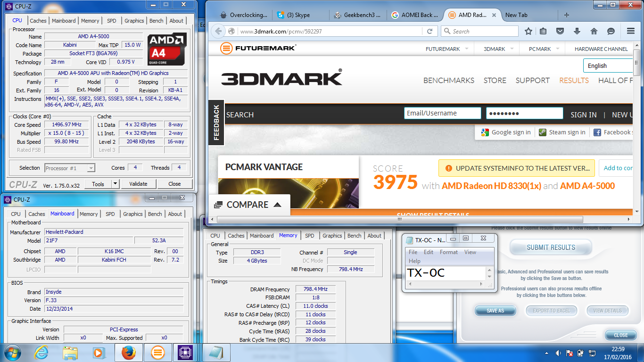Image resolution: width=644 pixels, height=362 pixels.
Task: Open Bench tab in top CPU-Z window
Action: click(x=157, y=21)
